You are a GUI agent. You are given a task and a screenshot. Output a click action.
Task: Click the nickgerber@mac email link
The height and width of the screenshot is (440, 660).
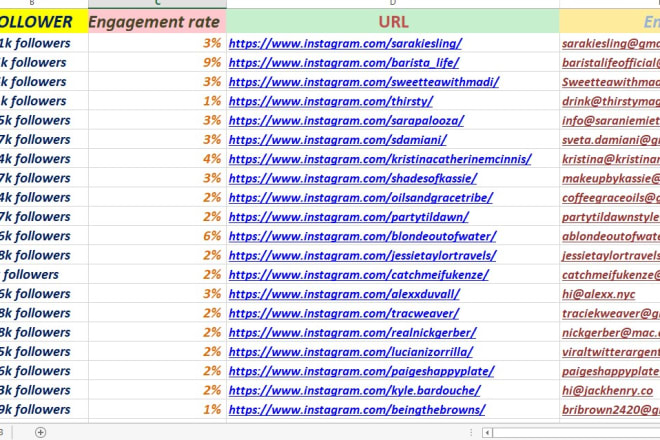point(611,333)
